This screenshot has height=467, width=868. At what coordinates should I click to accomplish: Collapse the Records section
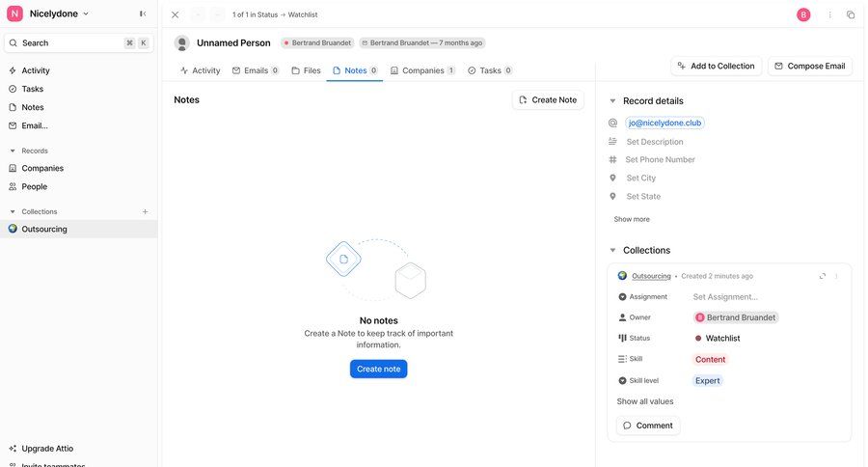13,151
